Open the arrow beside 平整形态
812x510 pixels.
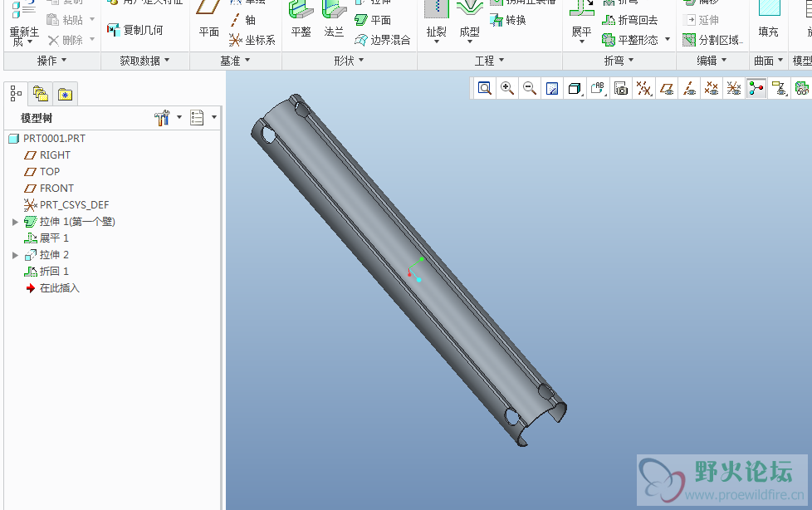click(x=668, y=39)
